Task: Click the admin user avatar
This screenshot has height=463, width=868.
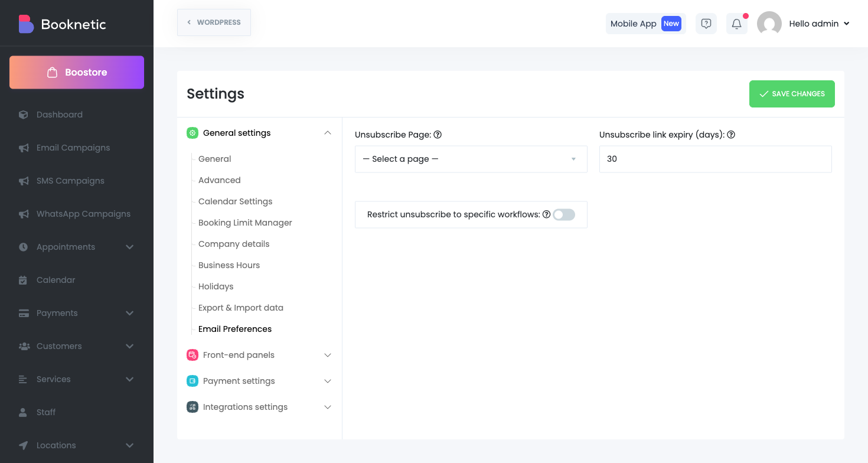Action: 769,24
